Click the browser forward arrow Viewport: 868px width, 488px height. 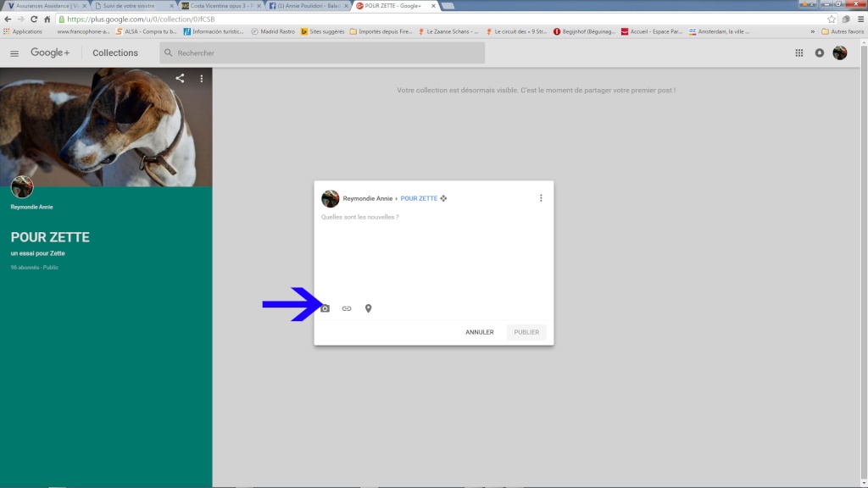(x=20, y=19)
